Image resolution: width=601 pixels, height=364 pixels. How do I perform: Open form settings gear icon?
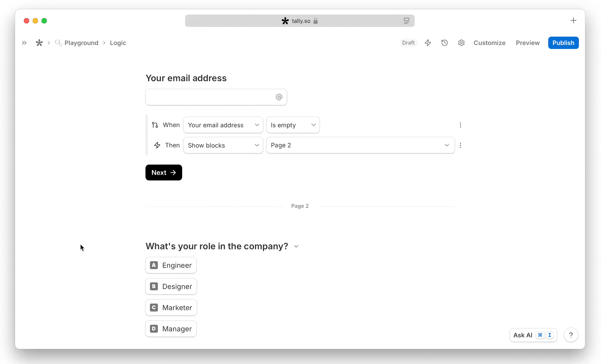(461, 43)
